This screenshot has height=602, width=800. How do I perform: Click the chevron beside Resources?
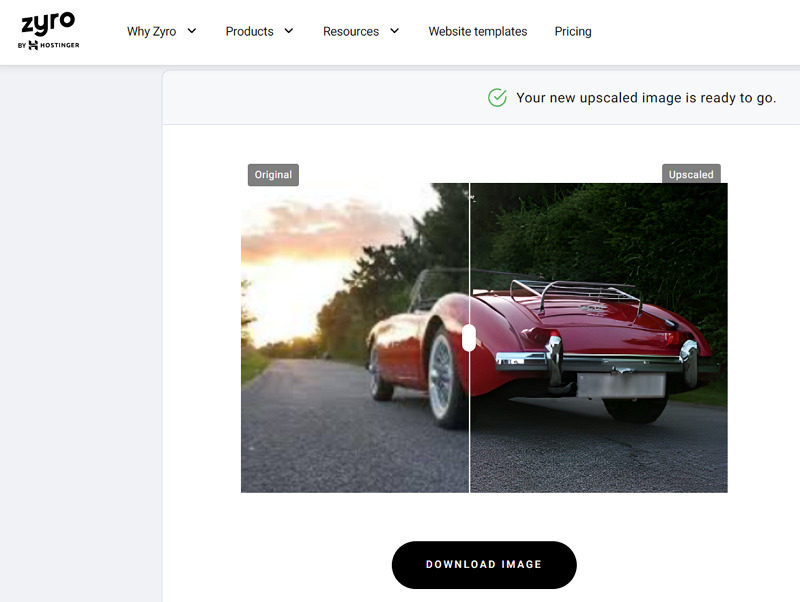click(x=394, y=31)
